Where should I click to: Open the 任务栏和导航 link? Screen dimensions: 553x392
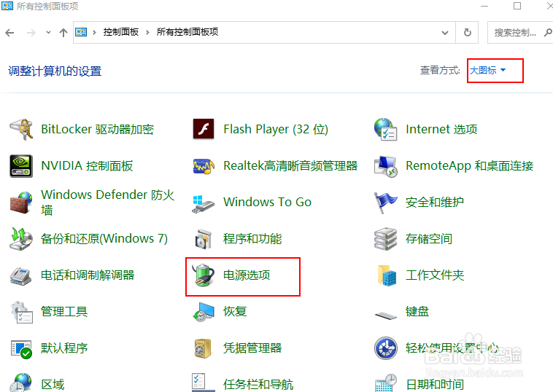click(x=258, y=385)
